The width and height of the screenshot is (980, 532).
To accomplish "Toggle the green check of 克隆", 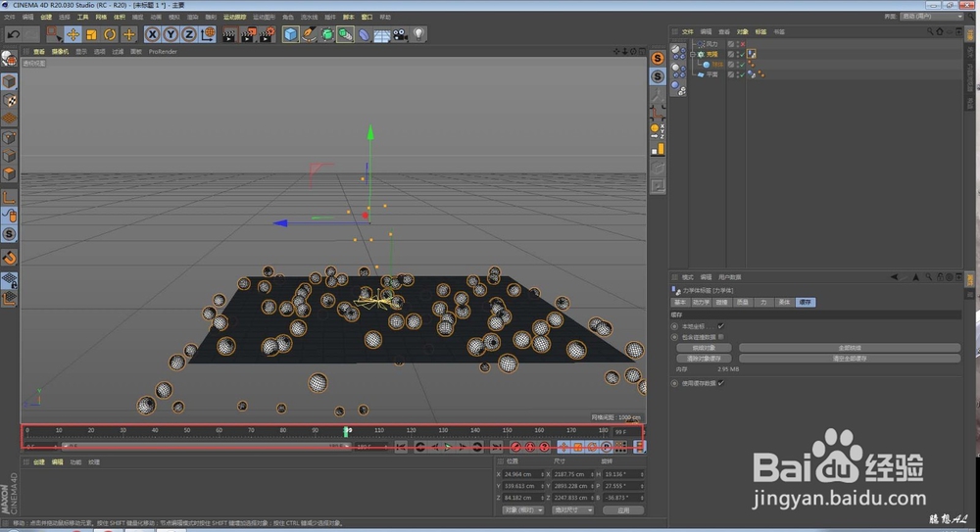I will 742,55.
